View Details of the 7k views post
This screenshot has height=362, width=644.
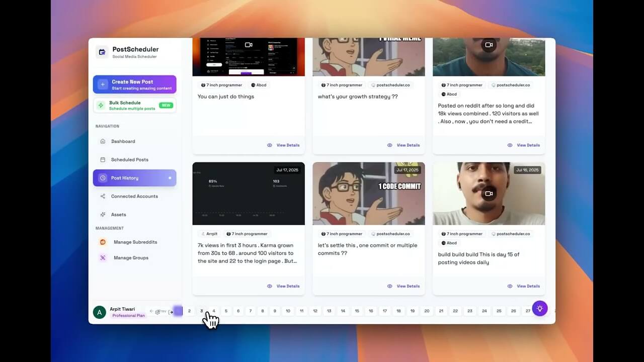(x=284, y=286)
